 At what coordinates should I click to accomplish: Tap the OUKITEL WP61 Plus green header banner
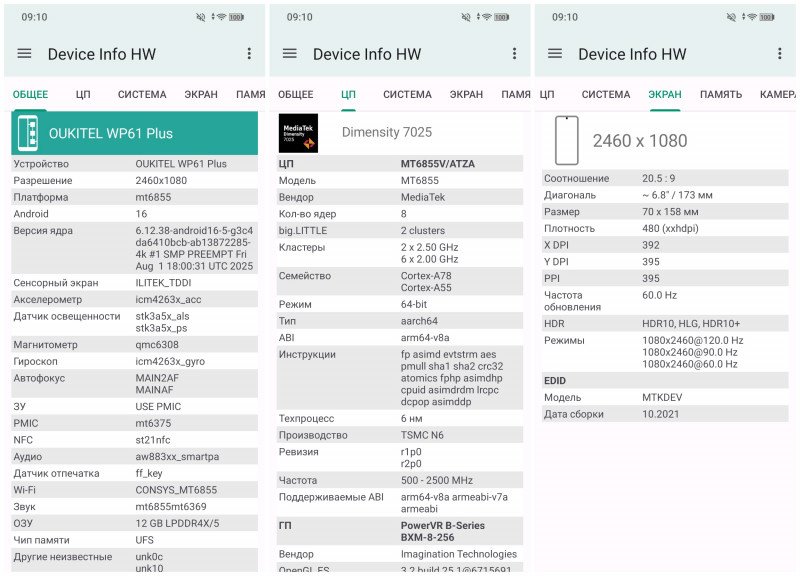[x=135, y=133]
